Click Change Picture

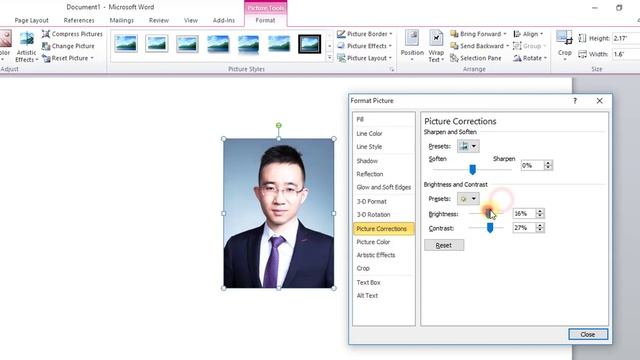coord(68,46)
